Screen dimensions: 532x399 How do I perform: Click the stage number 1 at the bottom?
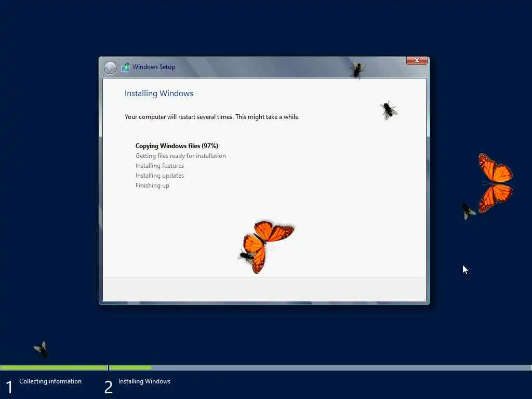click(9, 387)
